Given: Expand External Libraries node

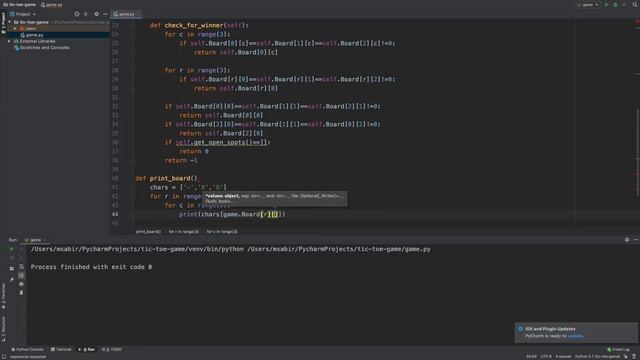Looking at the screenshot, I should [9, 41].
